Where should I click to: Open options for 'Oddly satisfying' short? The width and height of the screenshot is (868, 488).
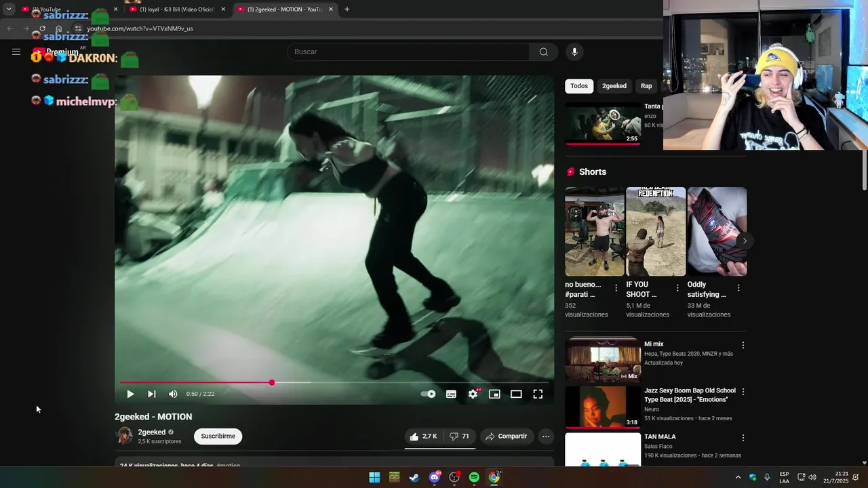[x=738, y=288]
